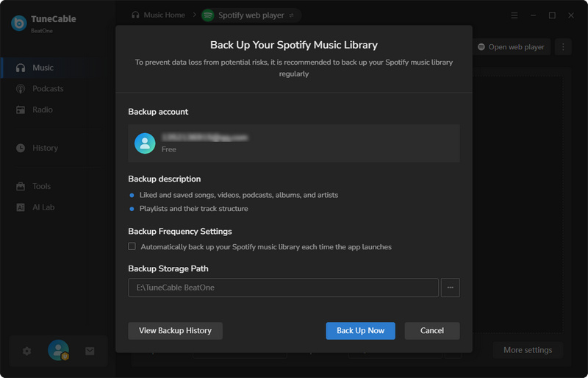Click the clock icon beside History
This screenshot has width=588, height=378.
pos(21,148)
